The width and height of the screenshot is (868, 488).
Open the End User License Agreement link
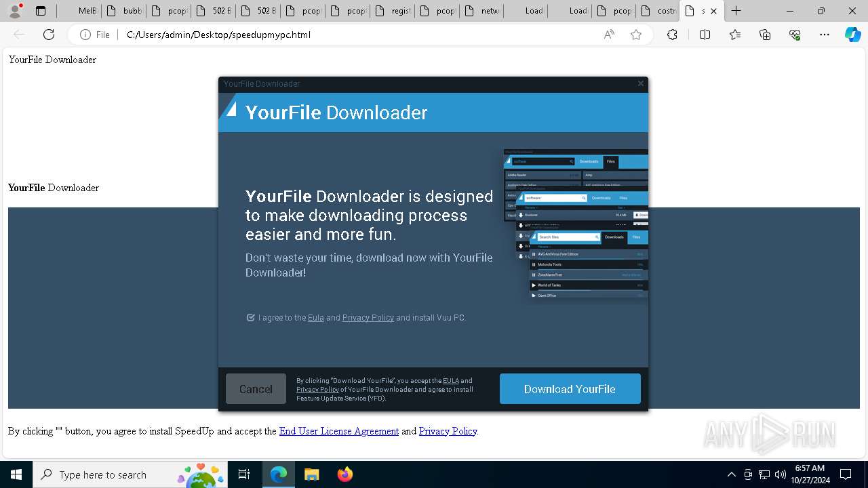(x=339, y=431)
